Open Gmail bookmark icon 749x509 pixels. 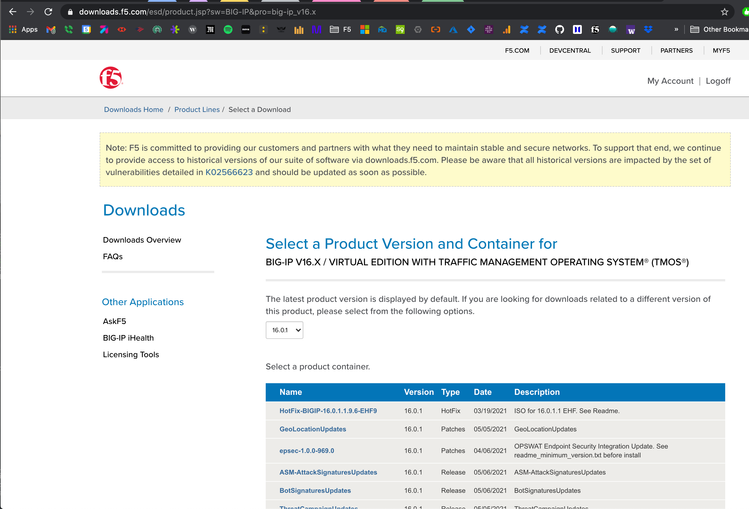pos(51,30)
